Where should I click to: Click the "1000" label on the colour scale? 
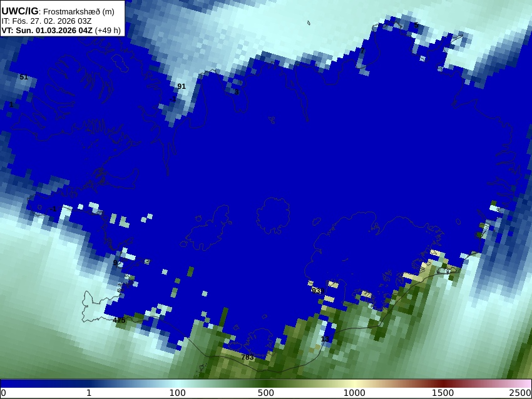354,393
